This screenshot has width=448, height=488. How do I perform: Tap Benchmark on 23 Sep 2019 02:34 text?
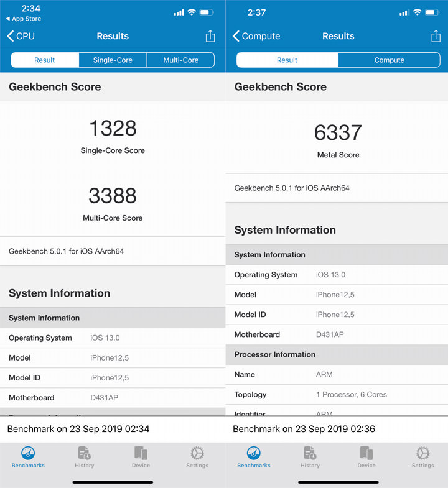[x=78, y=429]
